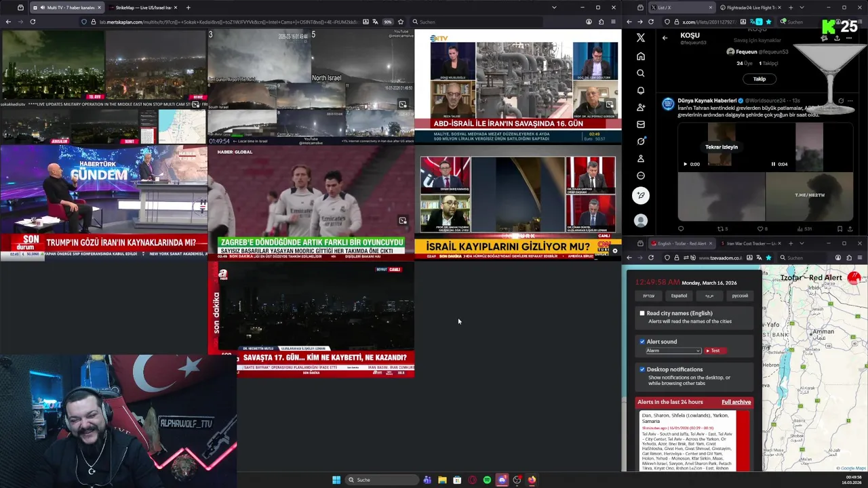This screenshot has height=488, width=868.
Task: Open File Explorer from the taskbar
Action: point(442,480)
